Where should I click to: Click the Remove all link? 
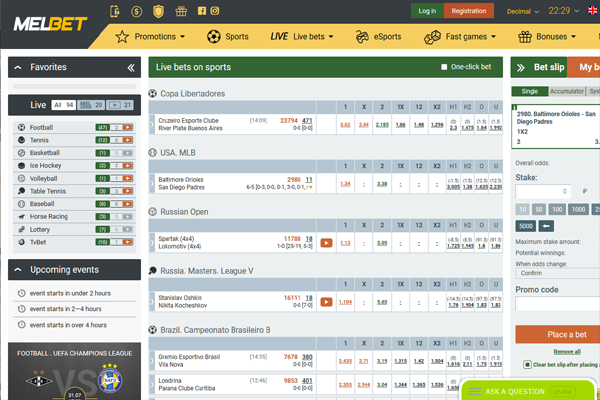point(567,352)
